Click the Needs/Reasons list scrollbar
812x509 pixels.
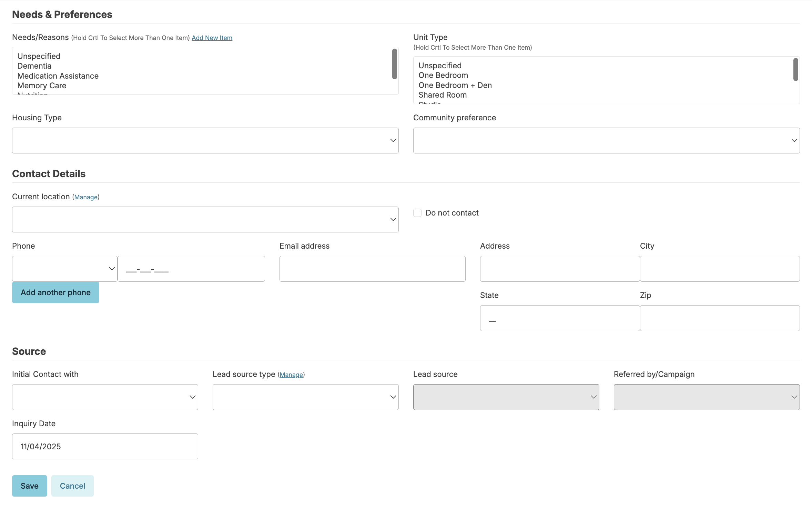click(394, 64)
